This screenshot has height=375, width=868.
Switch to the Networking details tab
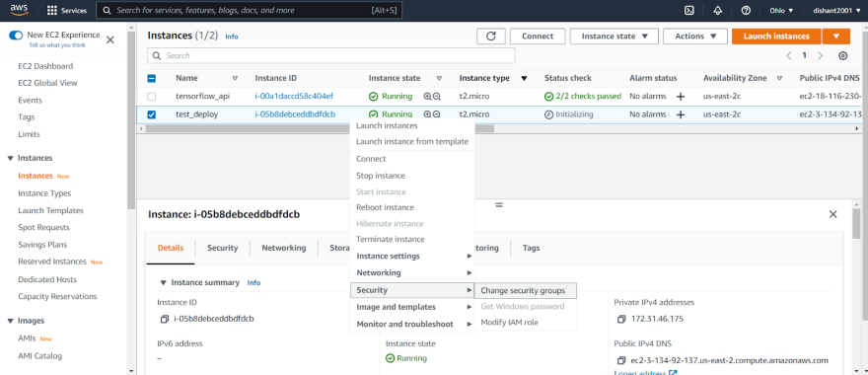284,248
